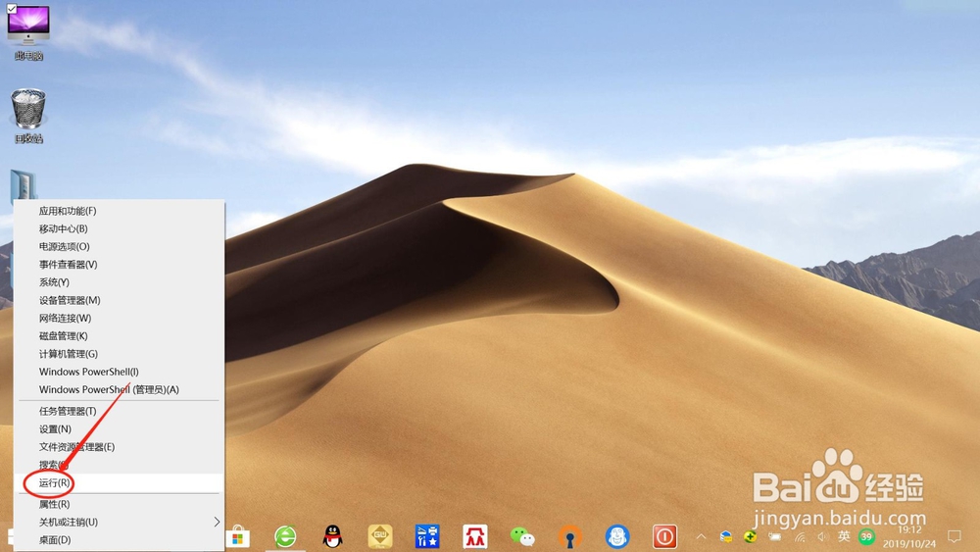Select Mobility Center (移动中心) entry
This screenshot has height=552, width=980.
[119, 228]
